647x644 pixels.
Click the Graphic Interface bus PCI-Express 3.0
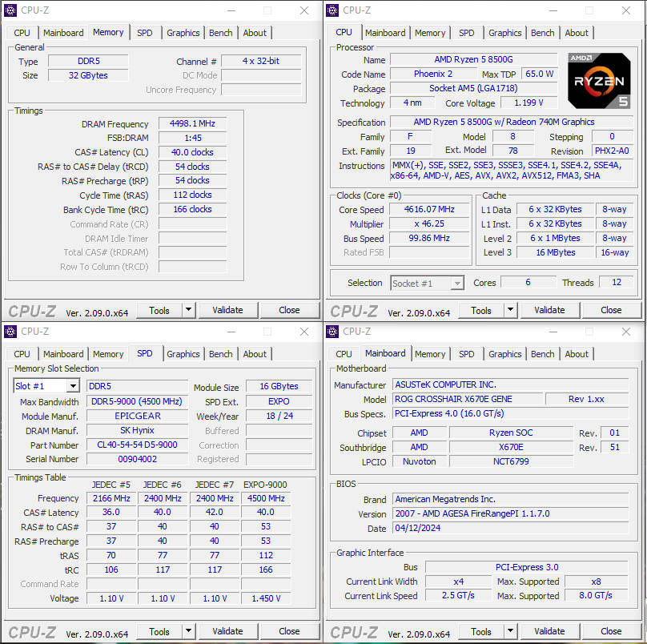pyautogui.click(x=527, y=567)
